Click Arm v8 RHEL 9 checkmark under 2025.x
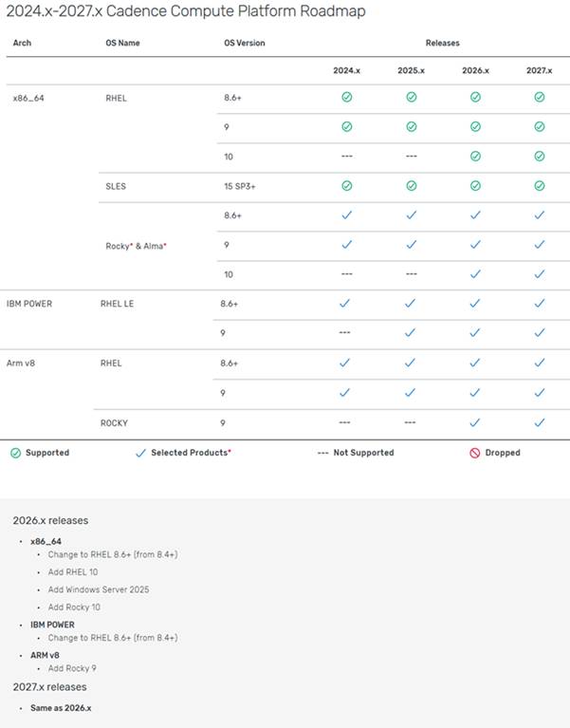This screenshot has height=728, width=570. pos(410,393)
